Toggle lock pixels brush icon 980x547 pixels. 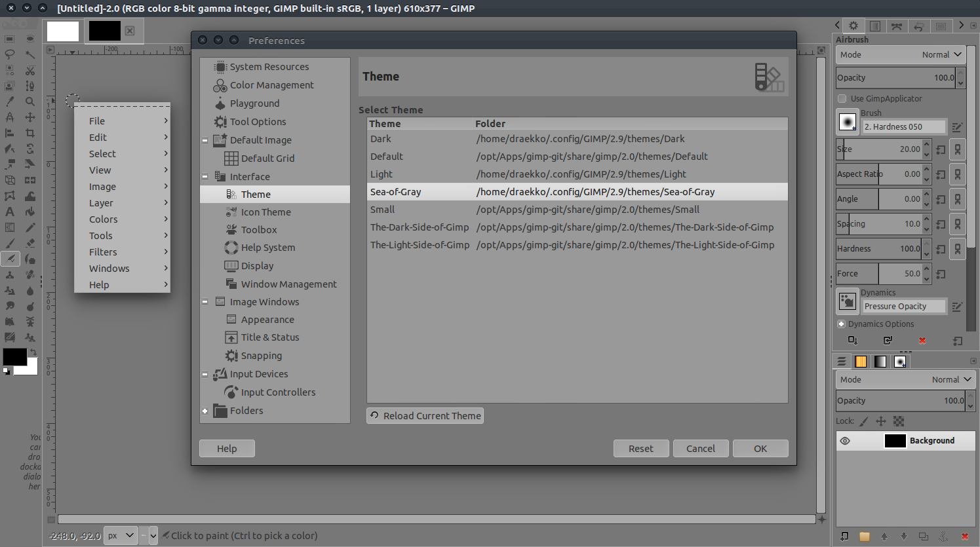click(x=864, y=421)
